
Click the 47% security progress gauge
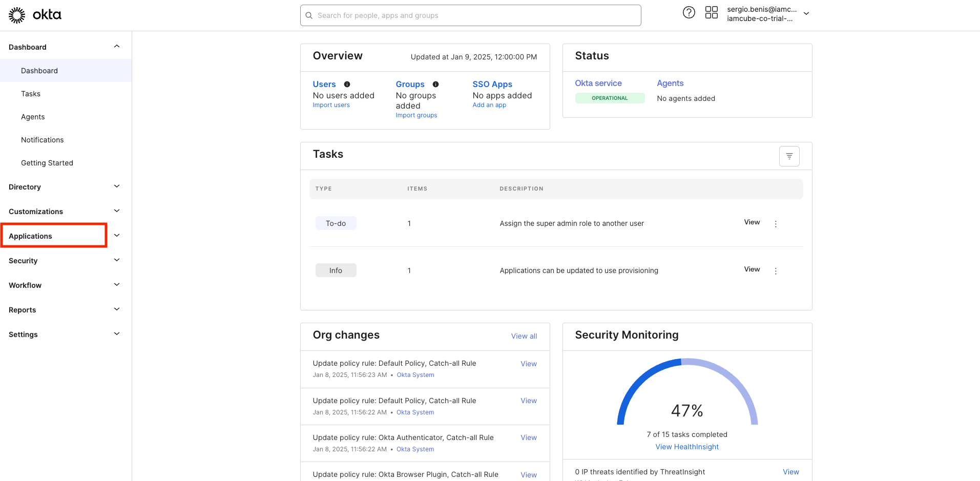click(x=687, y=392)
